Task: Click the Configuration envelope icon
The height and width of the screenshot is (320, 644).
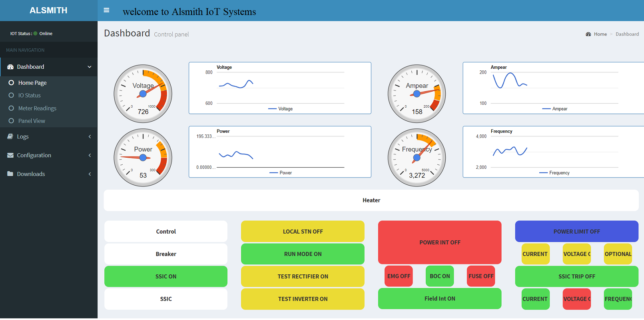Action: (x=10, y=155)
